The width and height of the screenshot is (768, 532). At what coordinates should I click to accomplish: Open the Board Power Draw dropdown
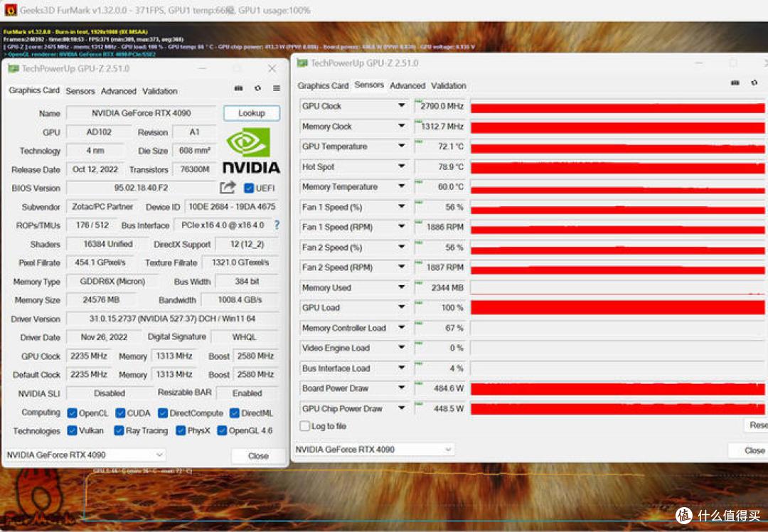pyautogui.click(x=401, y=388)
